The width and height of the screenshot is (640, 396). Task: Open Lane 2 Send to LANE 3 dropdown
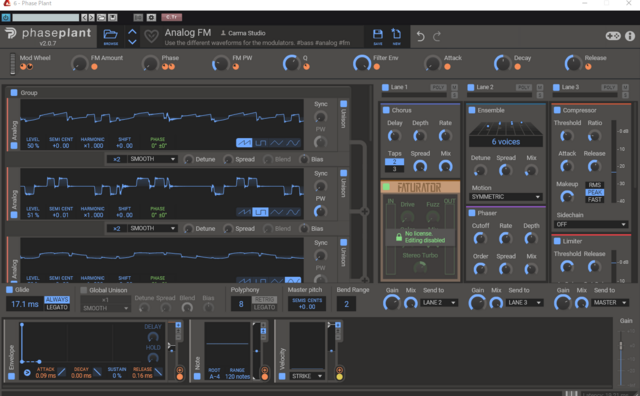point(525,303)
